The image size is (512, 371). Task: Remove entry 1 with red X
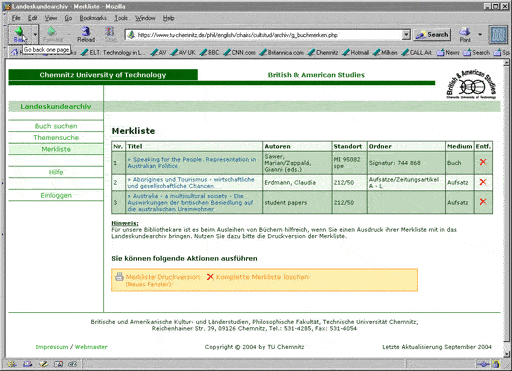(483, 162)
